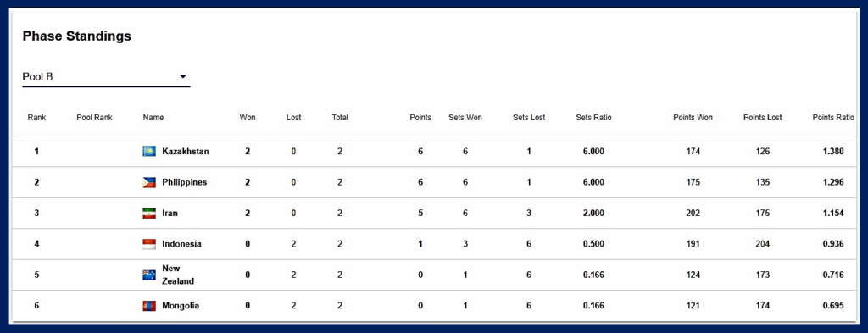The width and height of the screenshot is (868, 333).
Task: Open the Mongolia team name link
Action: (x=181, y=306)
